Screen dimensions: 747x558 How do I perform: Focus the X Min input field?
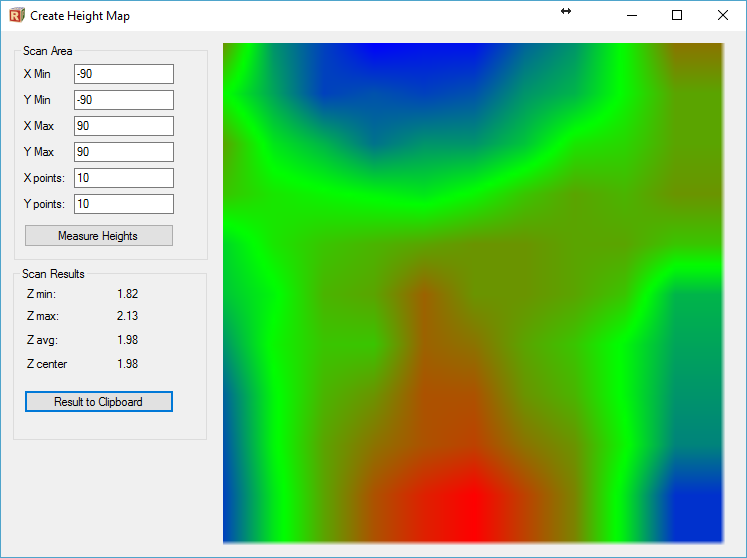click(x=123, y=74)
